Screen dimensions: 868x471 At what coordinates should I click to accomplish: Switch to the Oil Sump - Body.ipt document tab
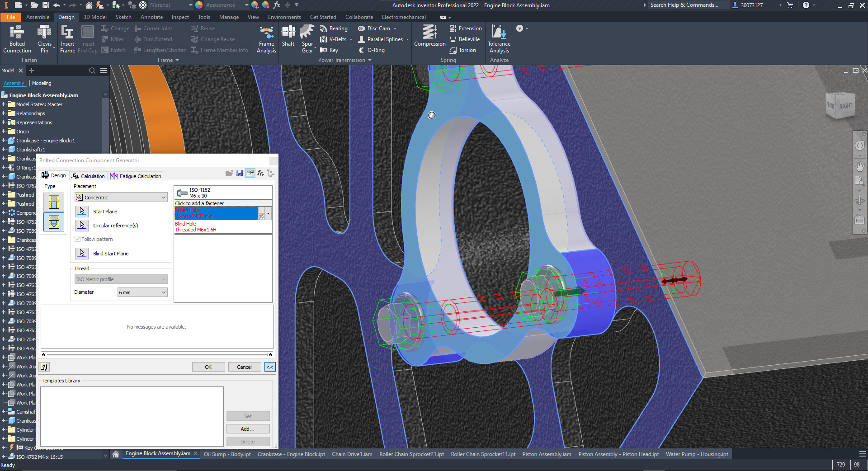point(227,454)
